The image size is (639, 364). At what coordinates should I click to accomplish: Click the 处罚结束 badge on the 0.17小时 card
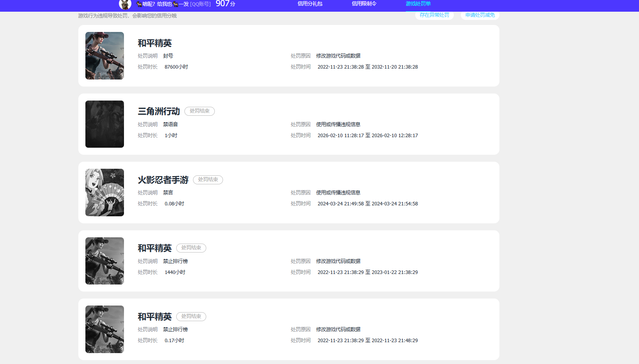191,316
